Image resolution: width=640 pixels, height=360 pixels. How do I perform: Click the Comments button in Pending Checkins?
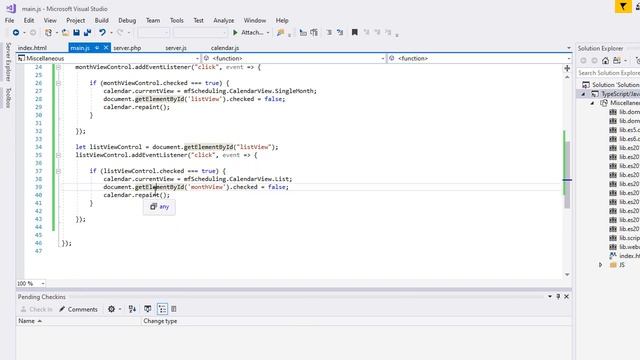(78, 309)
